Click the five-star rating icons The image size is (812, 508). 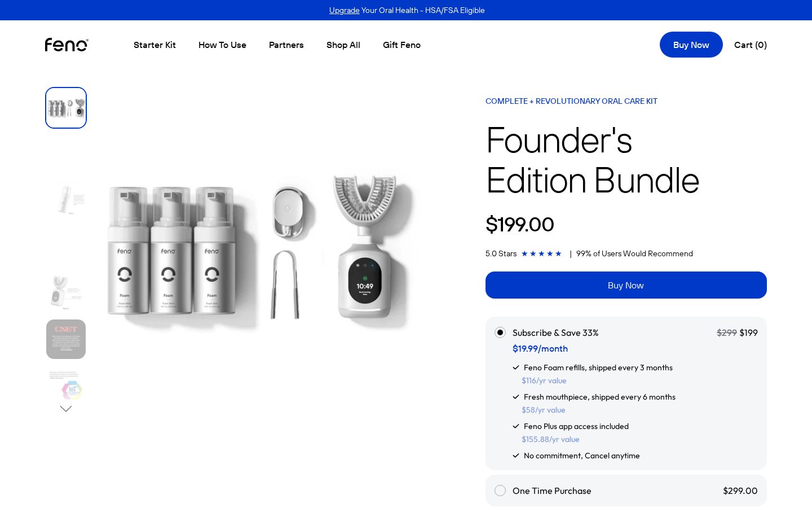[x=541, y=253]
